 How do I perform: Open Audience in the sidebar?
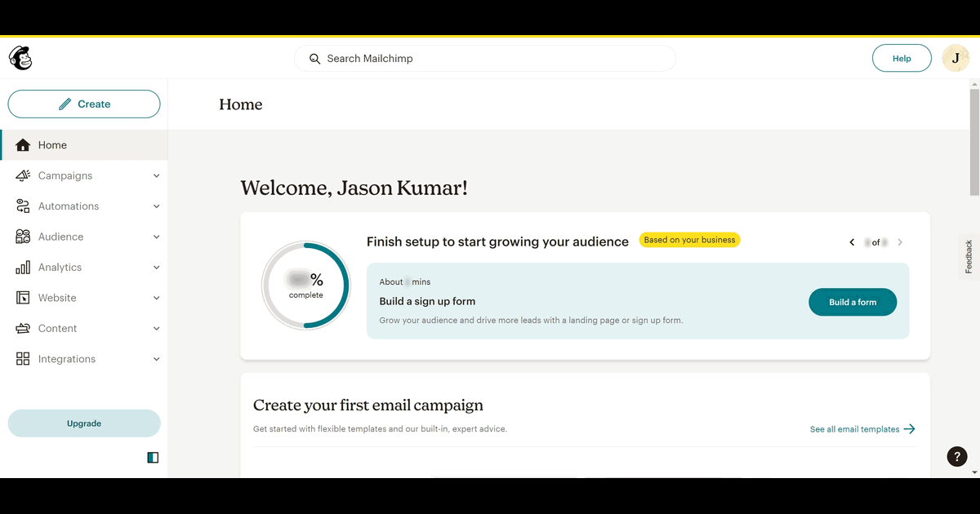pyautogui.click(x=84, y=237)
